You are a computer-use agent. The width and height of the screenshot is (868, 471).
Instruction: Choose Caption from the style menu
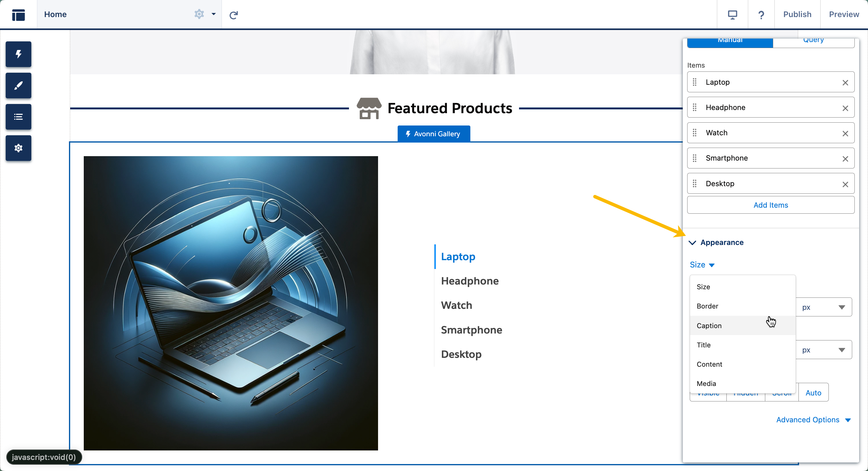click(709, 326)
